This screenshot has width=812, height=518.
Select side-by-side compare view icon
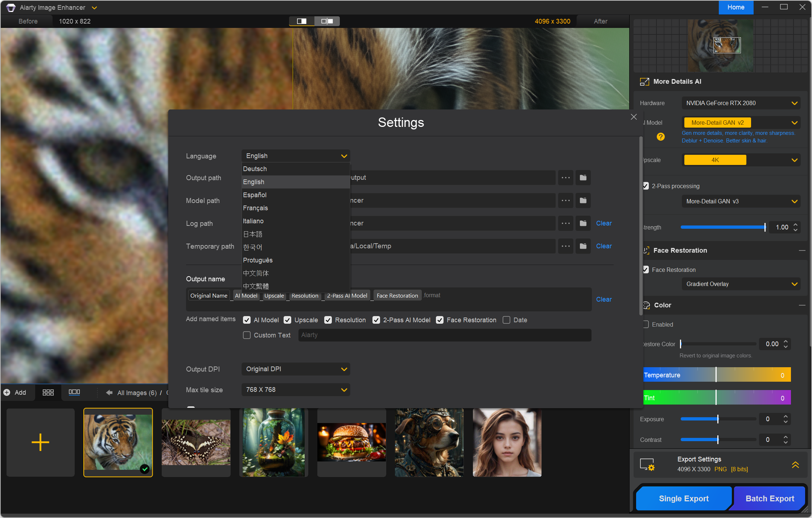coord(327,21)
